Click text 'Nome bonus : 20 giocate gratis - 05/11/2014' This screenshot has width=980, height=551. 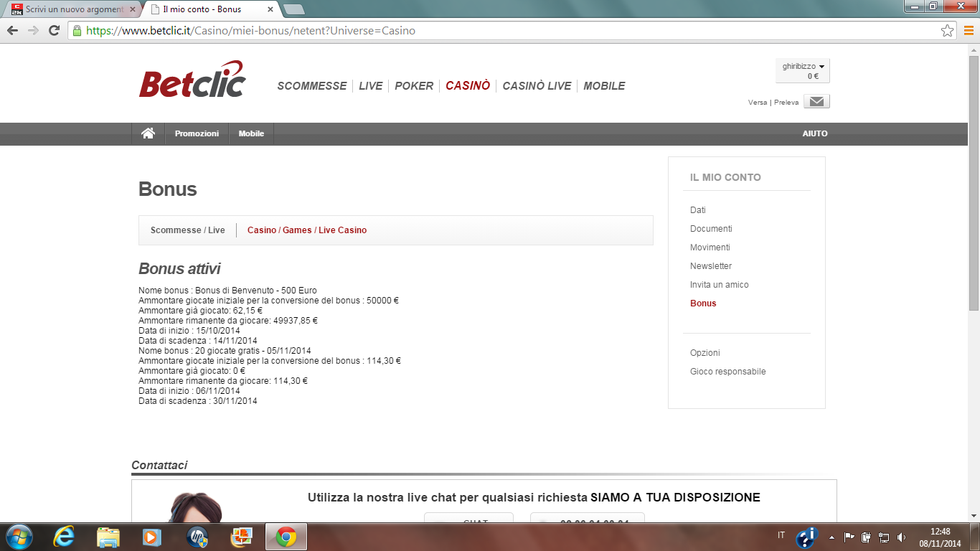tap(225, 351)
